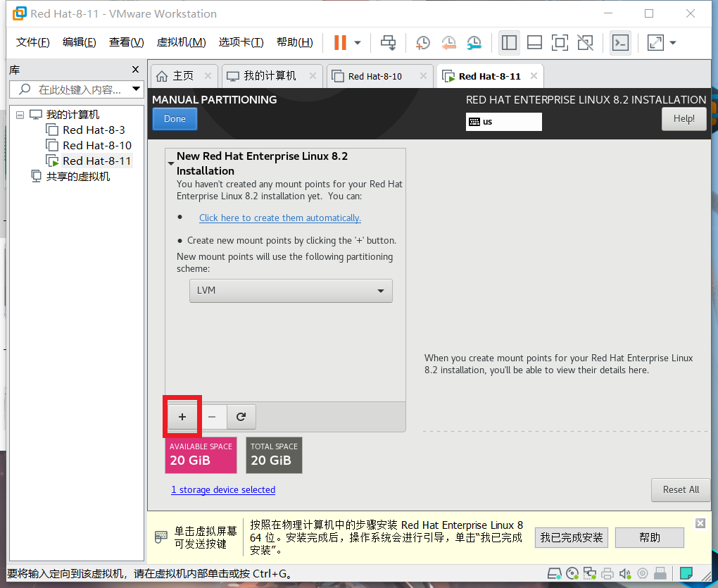Click the network adapter status icon
The height and width of the screenshot is (588, 718).
click(589, 573)
